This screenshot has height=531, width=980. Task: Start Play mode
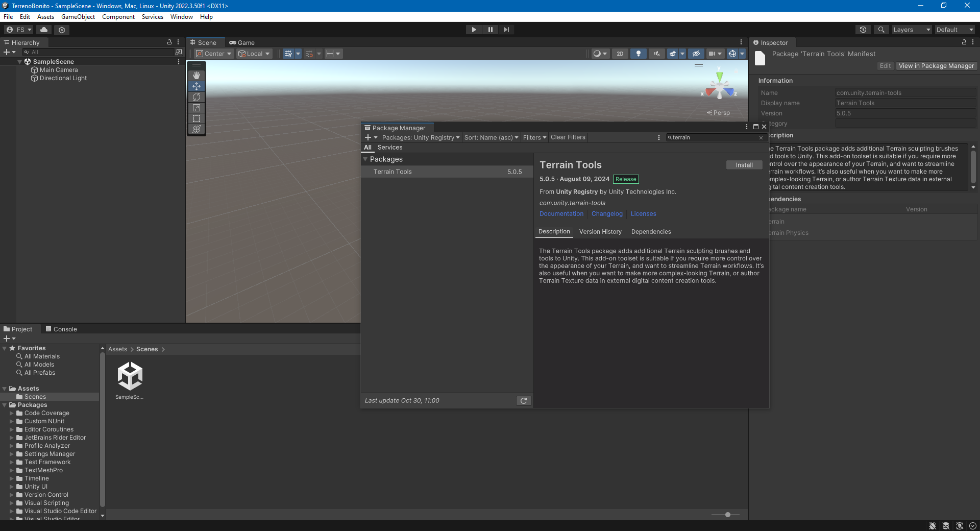(474, 30)
